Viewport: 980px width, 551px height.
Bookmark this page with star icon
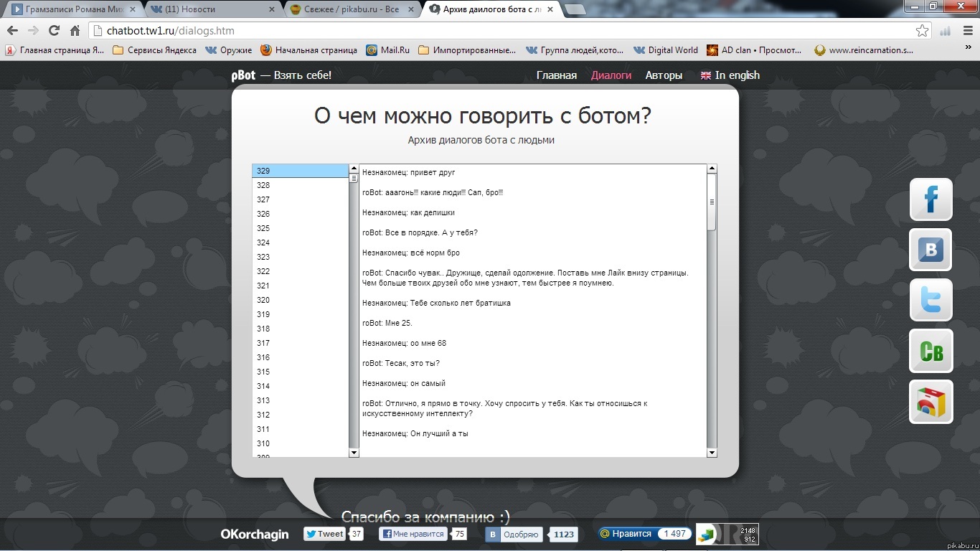(922, 31)
